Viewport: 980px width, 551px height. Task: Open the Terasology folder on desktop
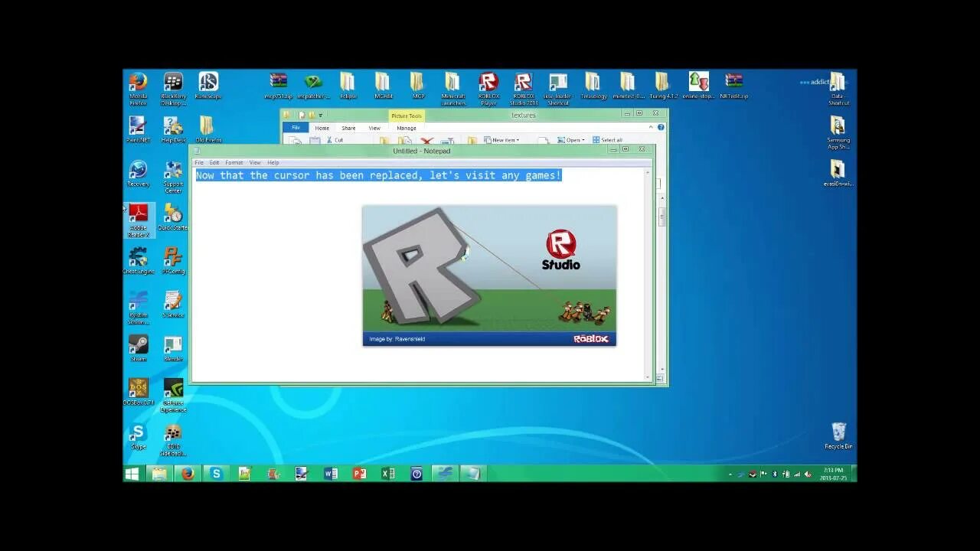tap(593, 86)
